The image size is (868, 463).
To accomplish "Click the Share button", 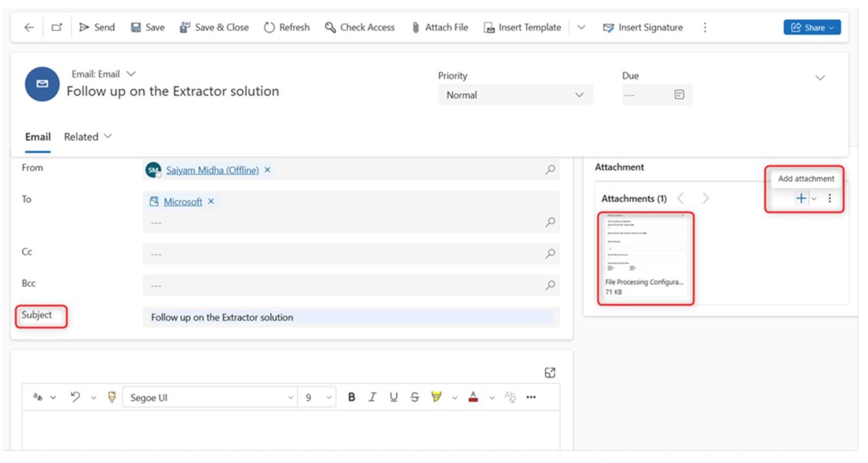I will 812,27.
